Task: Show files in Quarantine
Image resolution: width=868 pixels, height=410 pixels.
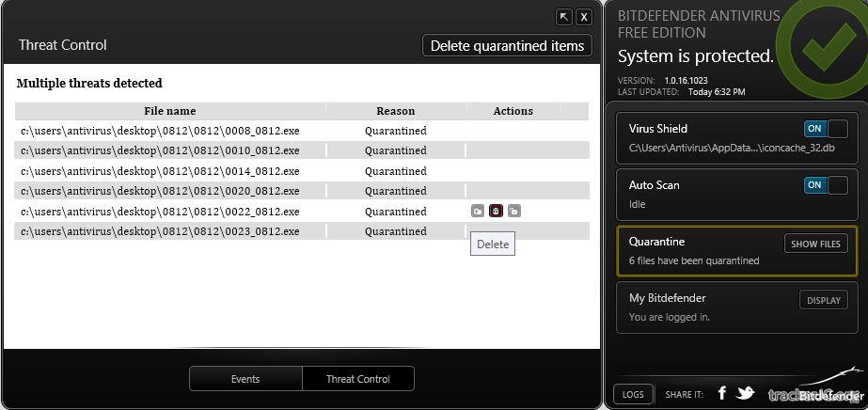Action: (815, 244)
